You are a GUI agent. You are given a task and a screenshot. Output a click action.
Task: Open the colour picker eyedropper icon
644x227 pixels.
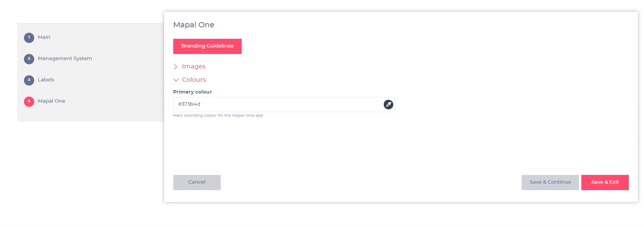[x=388, y=105]
